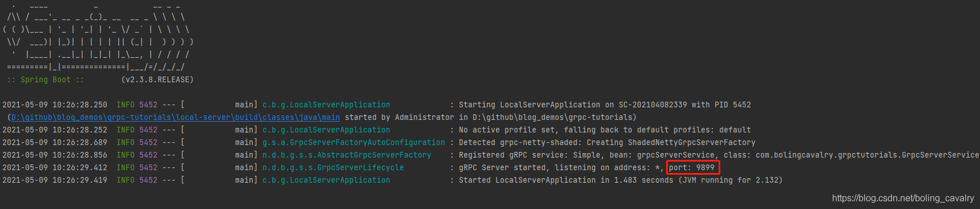
Task: Click the 'No active profile set' log message
Action: click(605, 130)
